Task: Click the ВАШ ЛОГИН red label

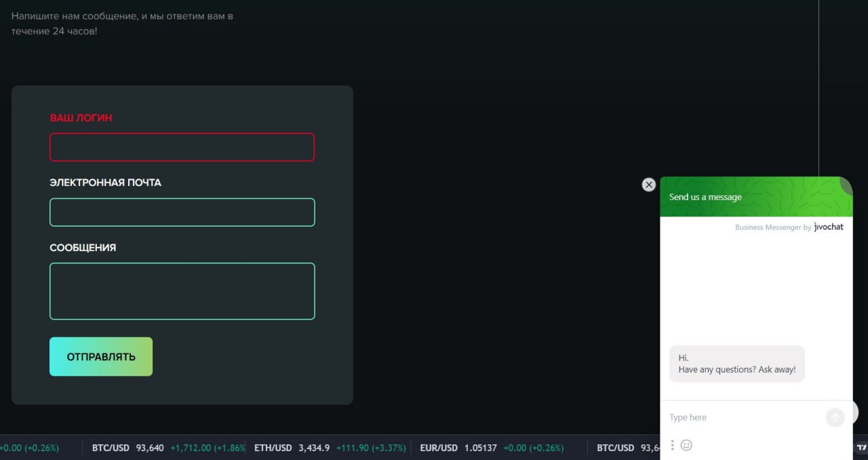Action: coord(81,118)
